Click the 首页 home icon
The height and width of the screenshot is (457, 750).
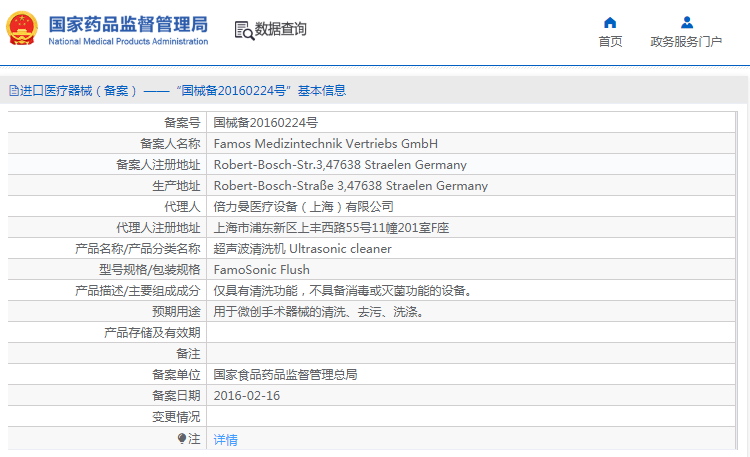pos(610,22)
